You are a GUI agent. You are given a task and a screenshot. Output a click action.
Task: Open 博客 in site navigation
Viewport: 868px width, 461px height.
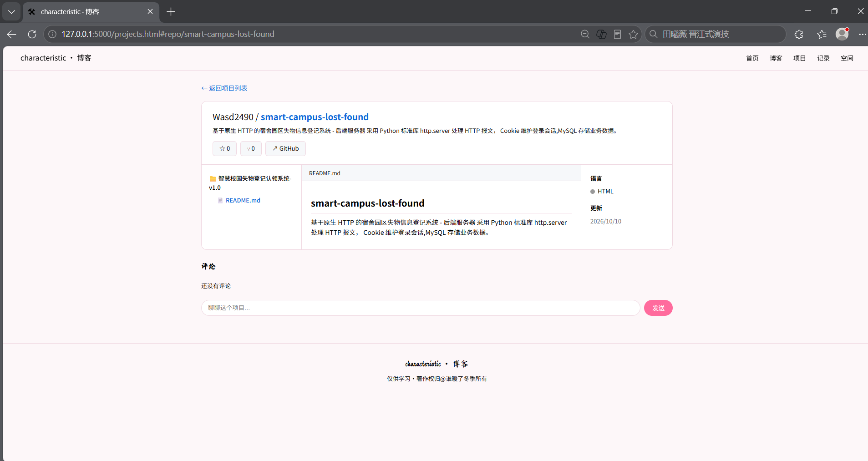[x=776, y=58]
